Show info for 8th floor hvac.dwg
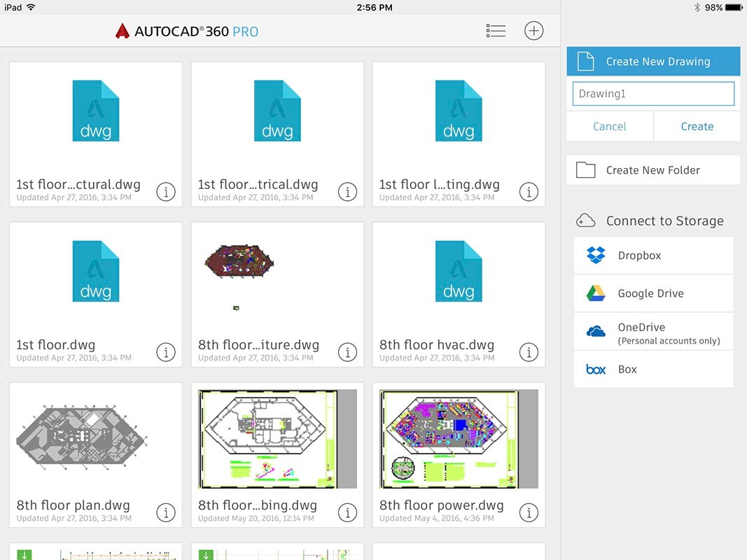747x560 pixels. point(529,352)
